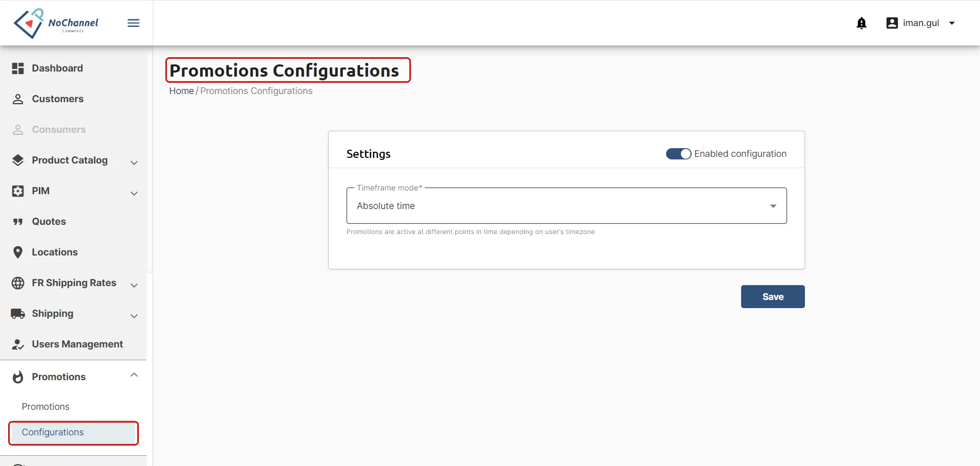This screenshot has height=466, width=980.
Task: Click the Users Management icon
Action: pyautogui.click(x=18, y=344)
